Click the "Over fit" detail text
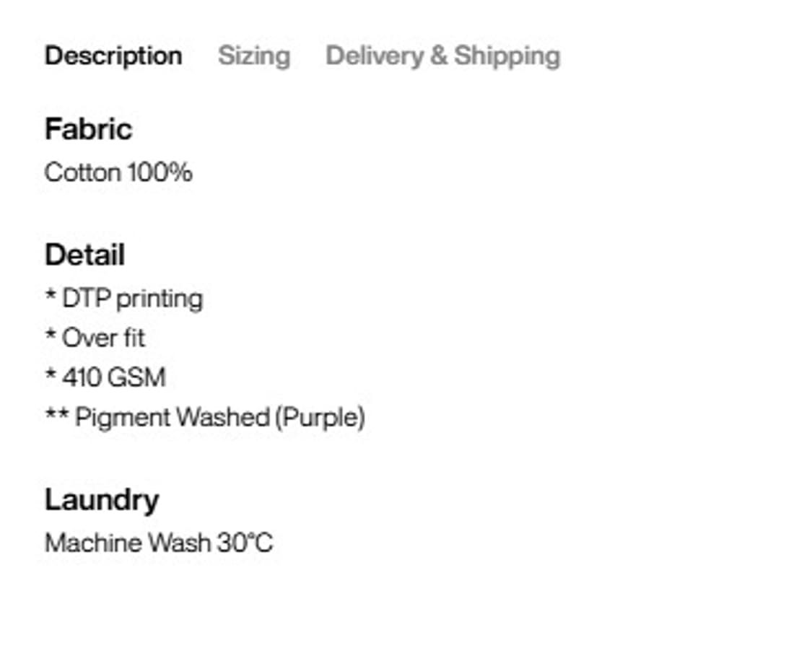812x666 pixels. click(103, 338)
